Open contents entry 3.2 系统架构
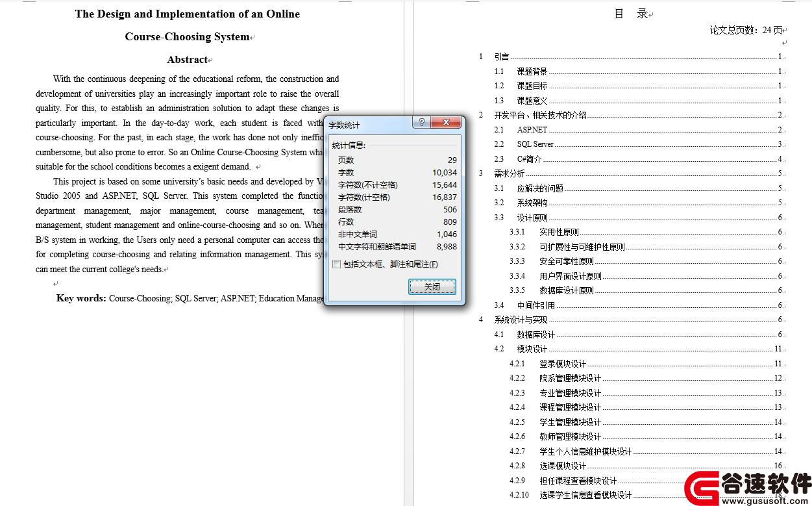 639,203
